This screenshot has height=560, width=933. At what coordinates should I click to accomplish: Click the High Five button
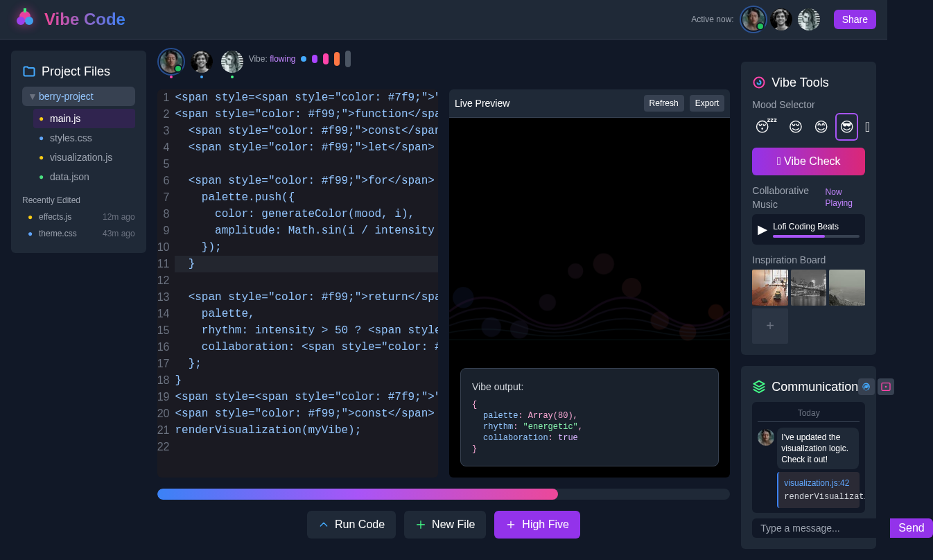pos(537,525)
